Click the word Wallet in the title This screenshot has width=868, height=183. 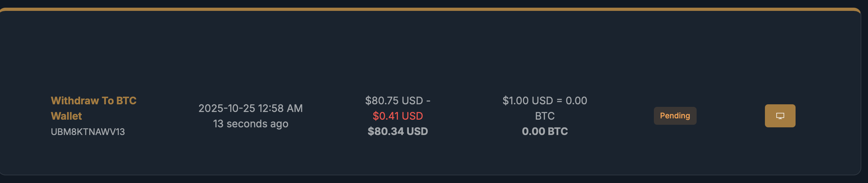pos(66,116)
